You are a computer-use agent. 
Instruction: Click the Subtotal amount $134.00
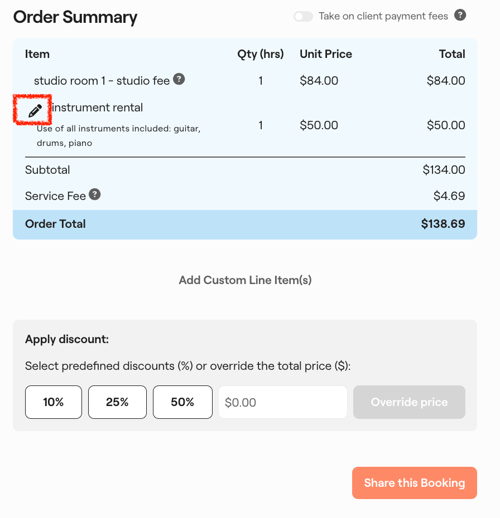tap(444, 170)
